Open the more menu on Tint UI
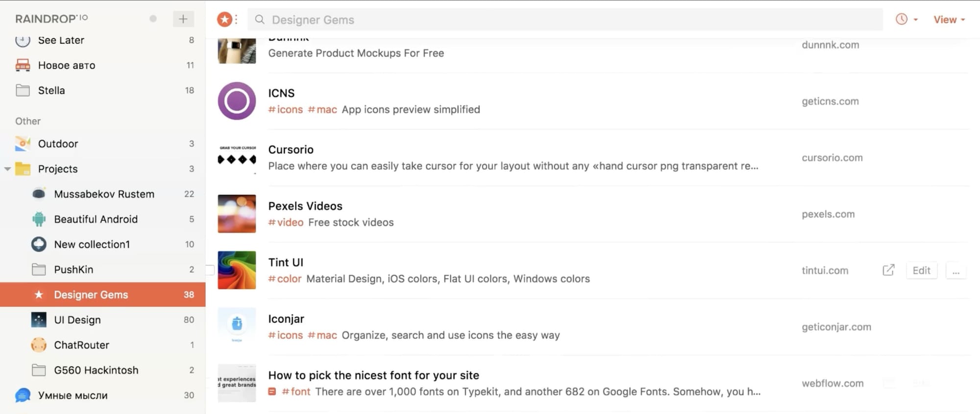Viewport: 980px width, 414px height. [956, 270]
